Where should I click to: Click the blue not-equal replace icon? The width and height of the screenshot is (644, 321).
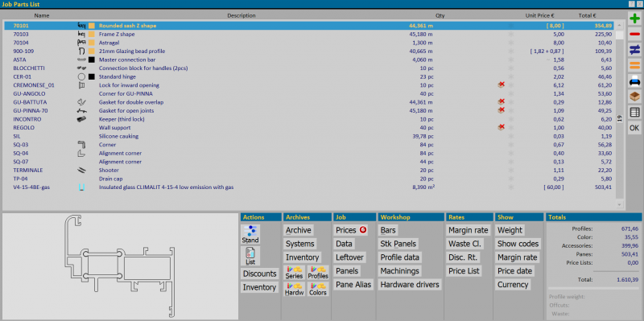point(634,50)
